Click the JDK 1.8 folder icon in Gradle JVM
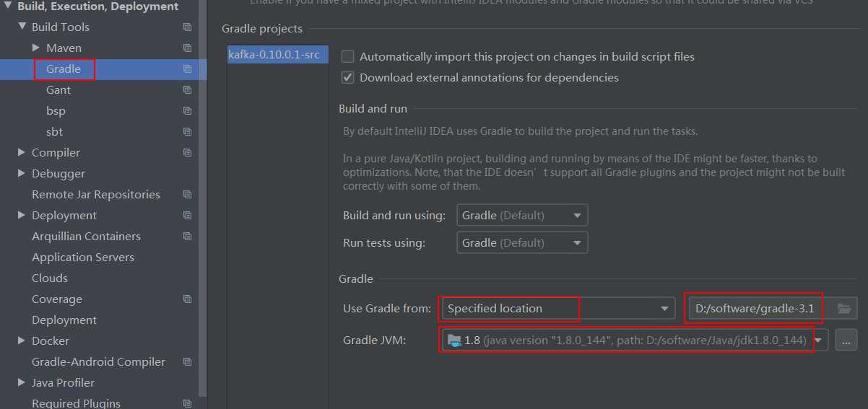This screenshot has height=409, width=868. tap(454, 340)
